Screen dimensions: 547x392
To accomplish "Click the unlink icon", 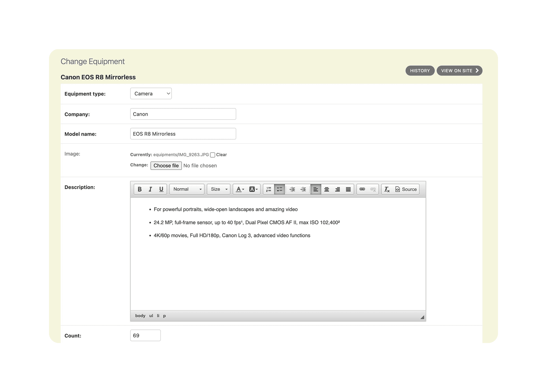I will pyautogui.click(x=373, y=189).
